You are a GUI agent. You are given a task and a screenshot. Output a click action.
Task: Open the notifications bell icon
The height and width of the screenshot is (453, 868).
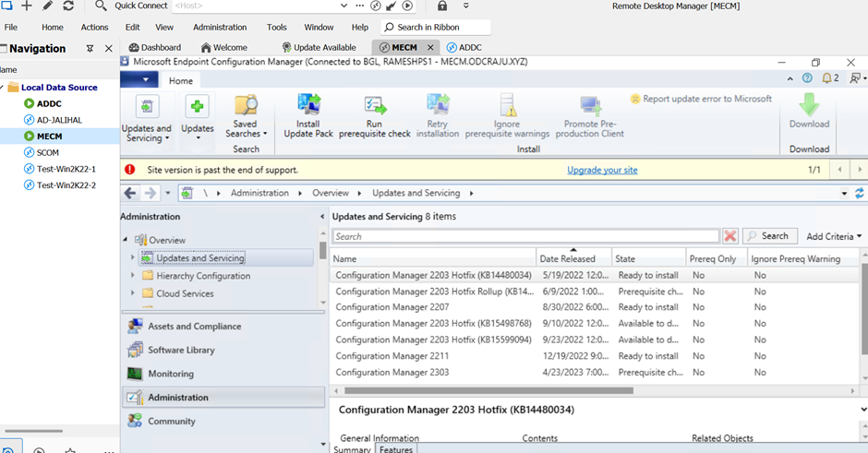(826, 78)
